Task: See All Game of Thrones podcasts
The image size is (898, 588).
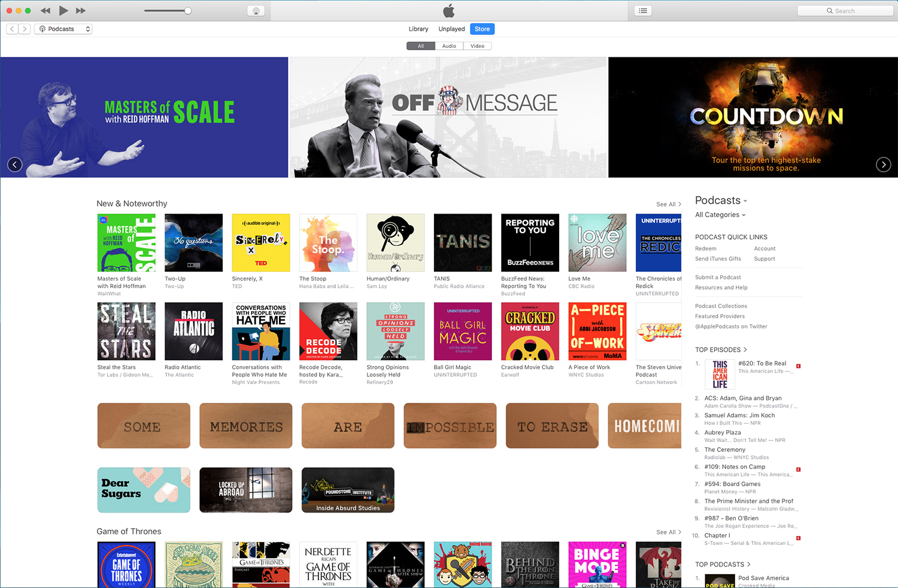Action: pos(669,532)
